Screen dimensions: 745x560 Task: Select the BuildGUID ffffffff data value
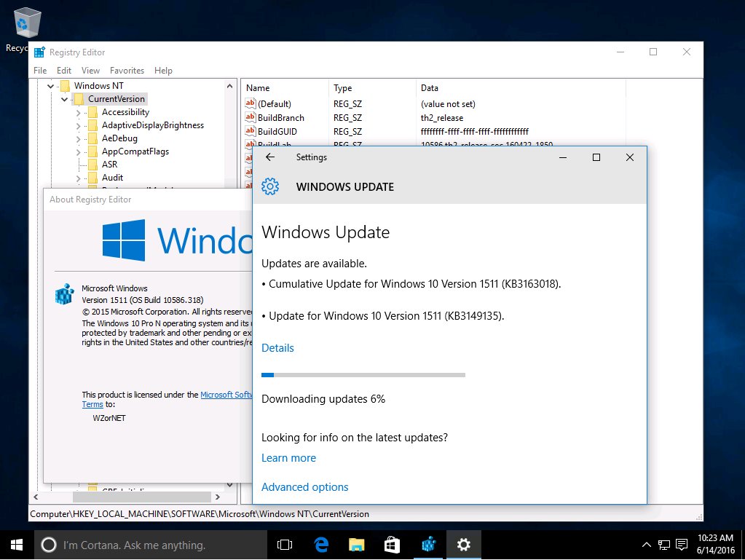[474, 132]
